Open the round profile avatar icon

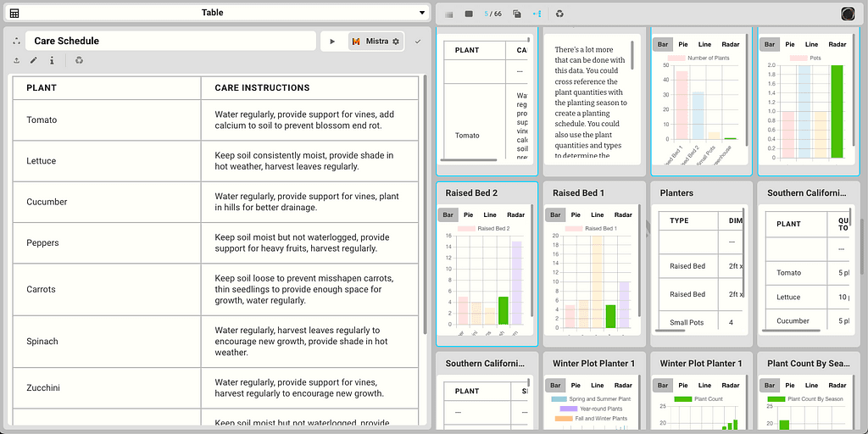point(848,14)
